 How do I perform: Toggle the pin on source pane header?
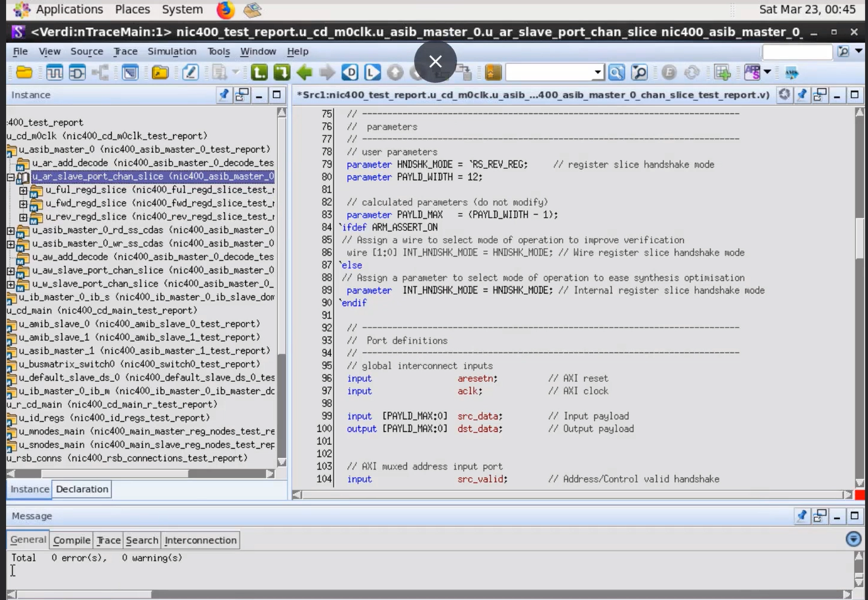click(x=802, y=95)
